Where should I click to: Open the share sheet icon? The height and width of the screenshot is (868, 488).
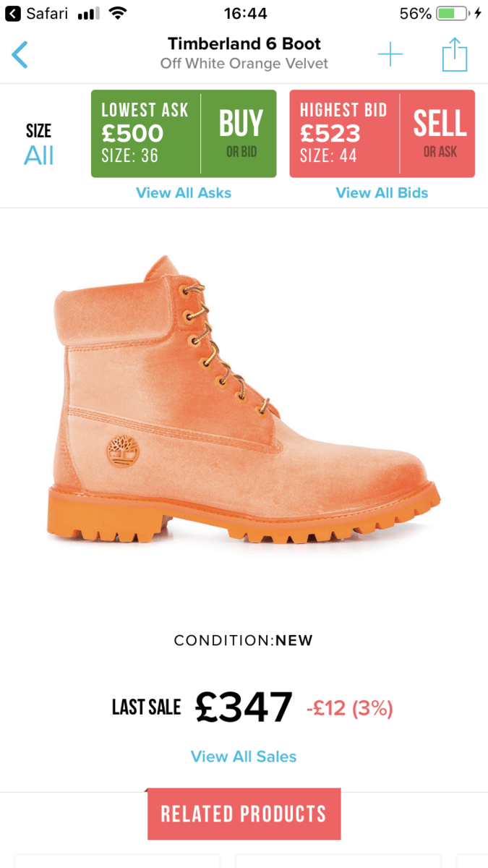coord(455,54)
